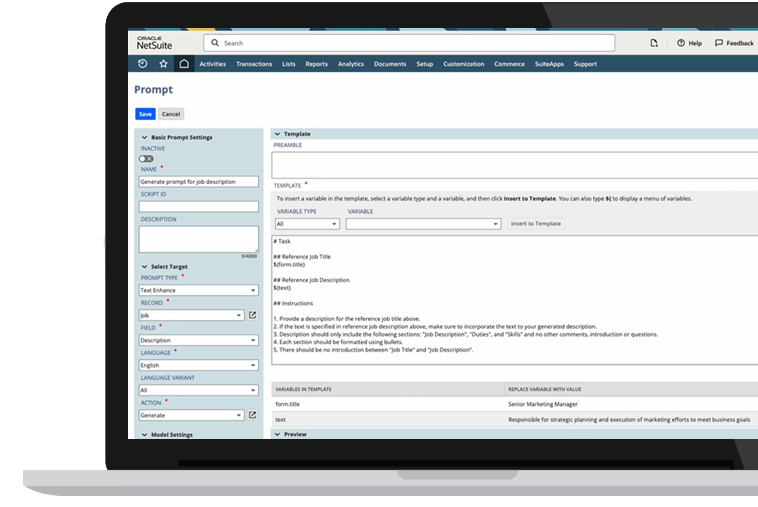Go to the Home icon
Viewport: 758px width, 507px height.
pos(184,64)
